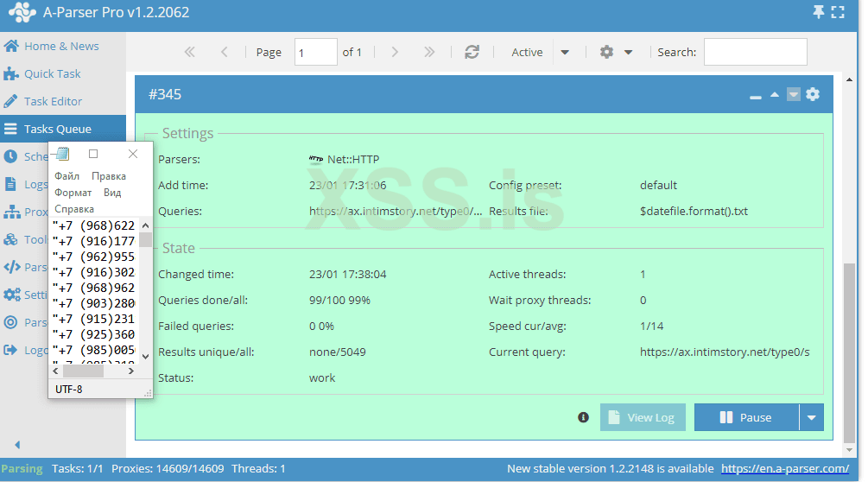The height and width of the screenshot is (482, 868).
Task: Open the Active filter dropdown arrow
Action: click(x=565, y=52)
